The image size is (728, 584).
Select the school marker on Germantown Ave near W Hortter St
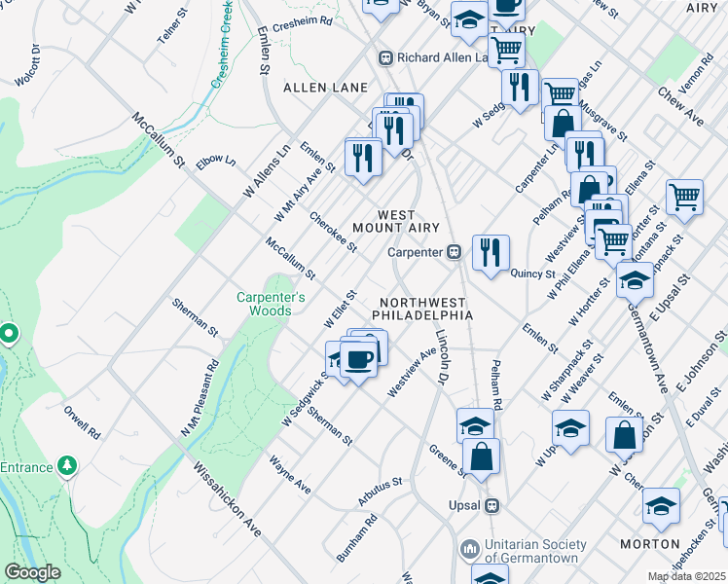[x=636, y=280]
